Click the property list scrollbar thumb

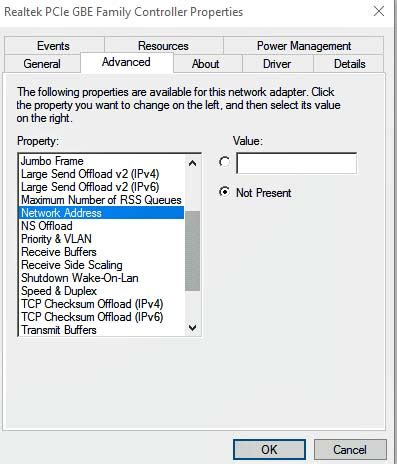click(192, 251)
